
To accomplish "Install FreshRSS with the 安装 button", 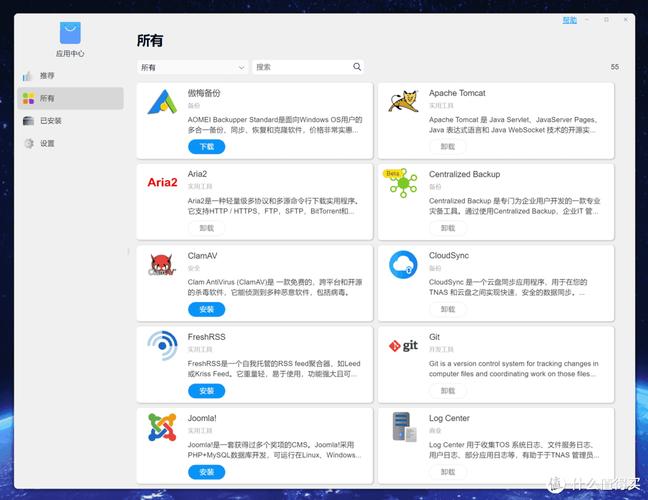I will pos(207,390).
